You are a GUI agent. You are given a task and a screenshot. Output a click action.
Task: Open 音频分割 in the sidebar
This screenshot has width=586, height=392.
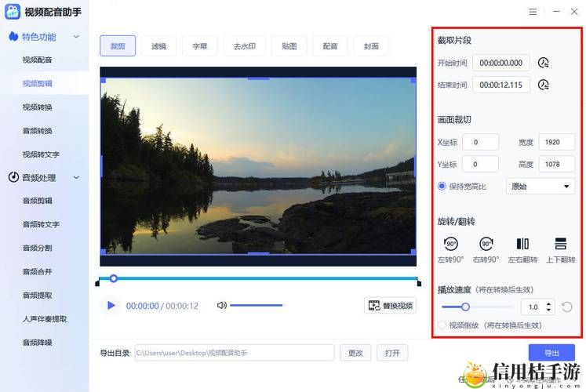coord(38,248)
